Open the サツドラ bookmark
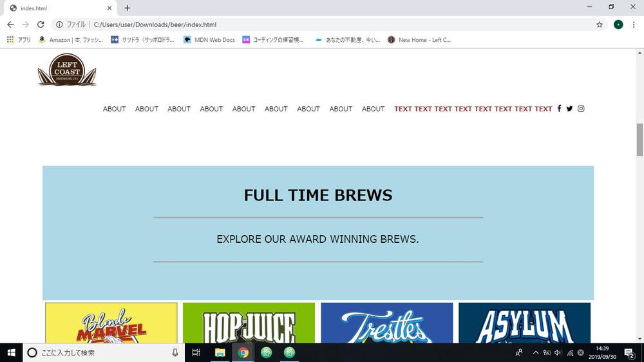This screenshot has height=362, width=644. [142, 40]
